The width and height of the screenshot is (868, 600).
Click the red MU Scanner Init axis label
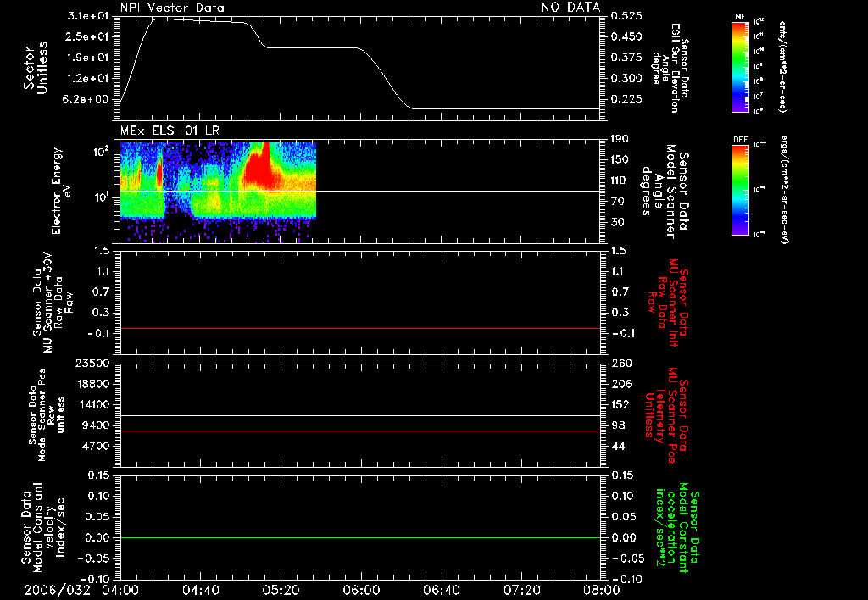[668, 303]
